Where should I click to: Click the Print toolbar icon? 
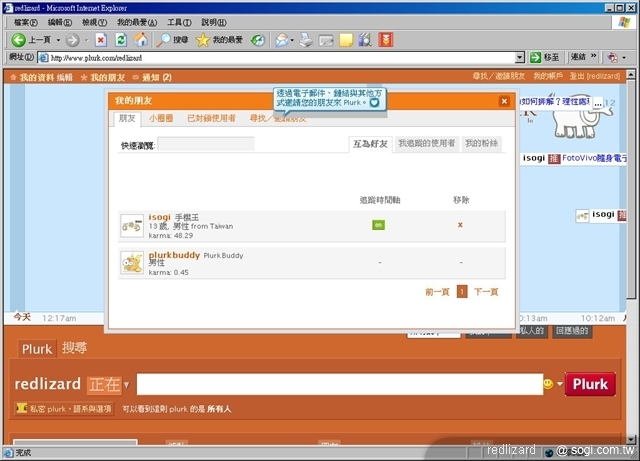pos(306,40)
